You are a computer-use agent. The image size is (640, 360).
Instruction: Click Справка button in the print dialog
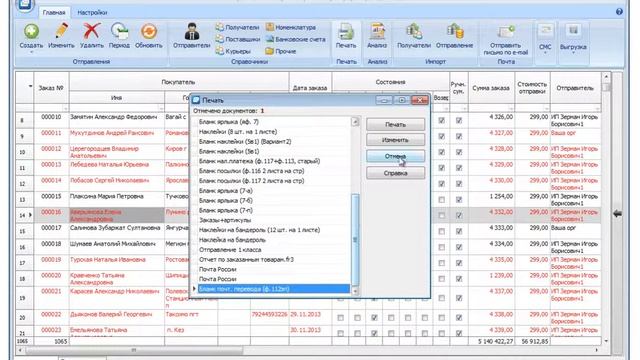[x=395, y=173]
